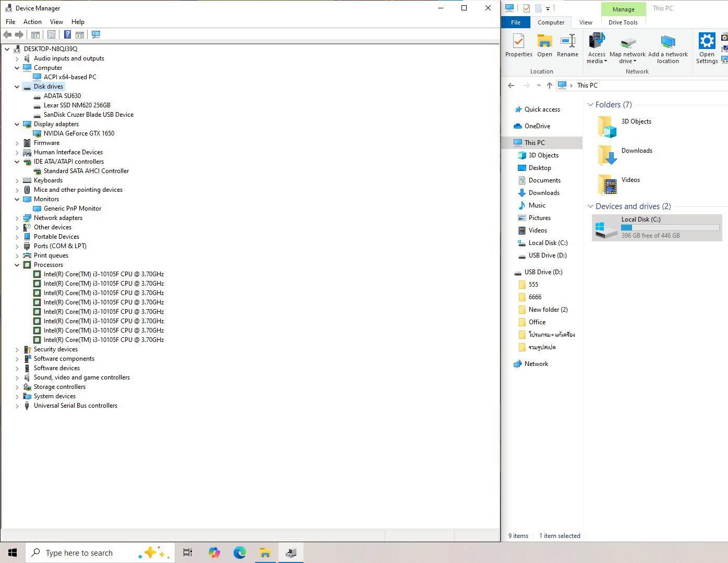Click the Properties icon in Device Manager toolbar
Viewport: 728px width, 563px height.
coord(51,35)
